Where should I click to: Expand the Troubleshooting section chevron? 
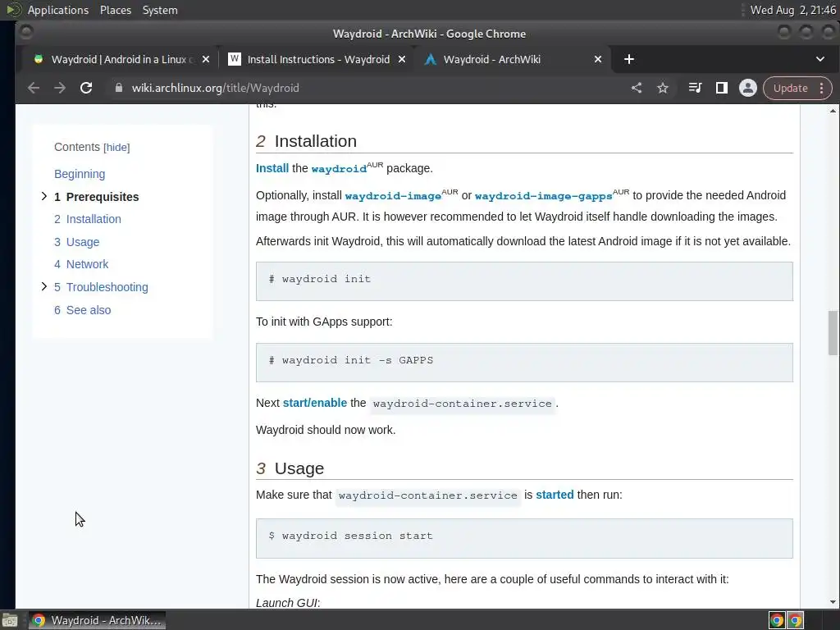pyautogui.click(x=44, y=286)
